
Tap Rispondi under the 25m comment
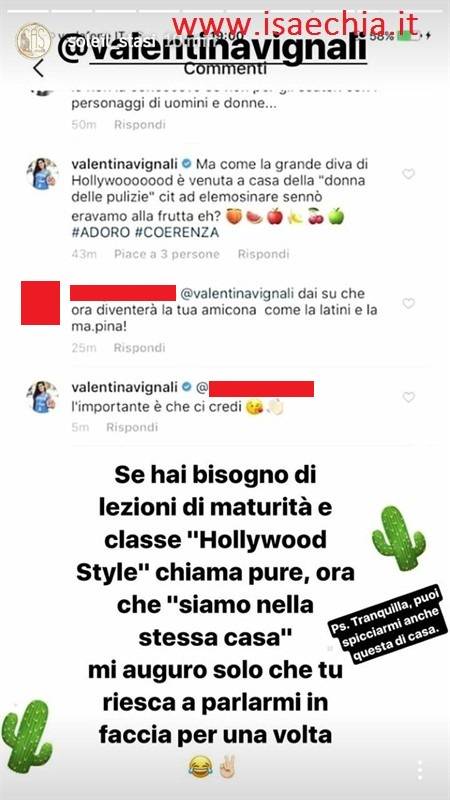(x=139, y=348)
